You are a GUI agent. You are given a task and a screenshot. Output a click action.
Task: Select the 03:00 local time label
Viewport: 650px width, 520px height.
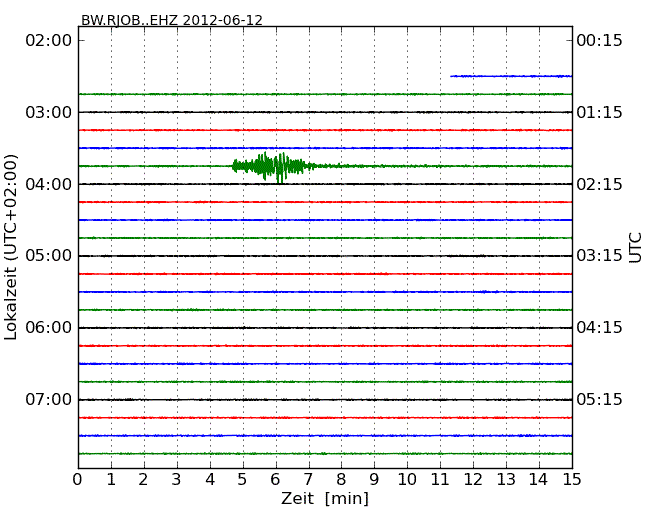pos(49,112)
